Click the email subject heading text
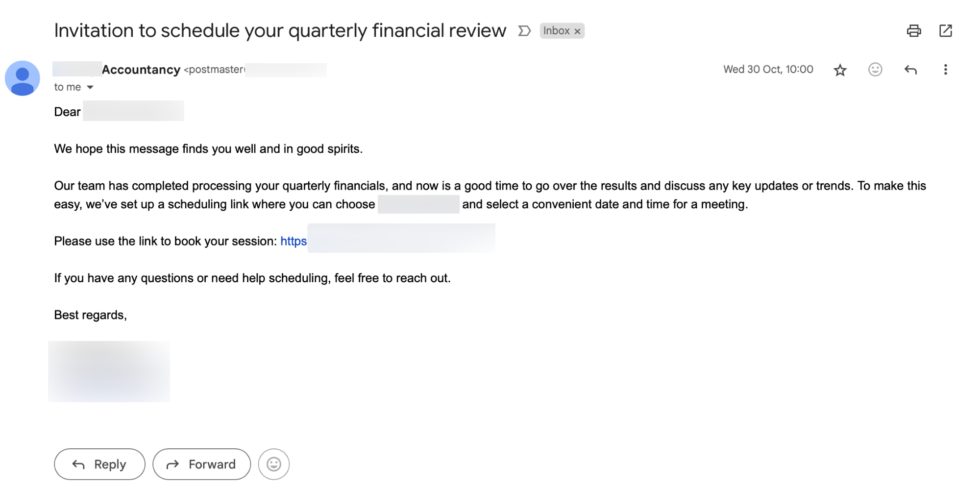Viewport: 980px width, 487px height. coord(280,31)
